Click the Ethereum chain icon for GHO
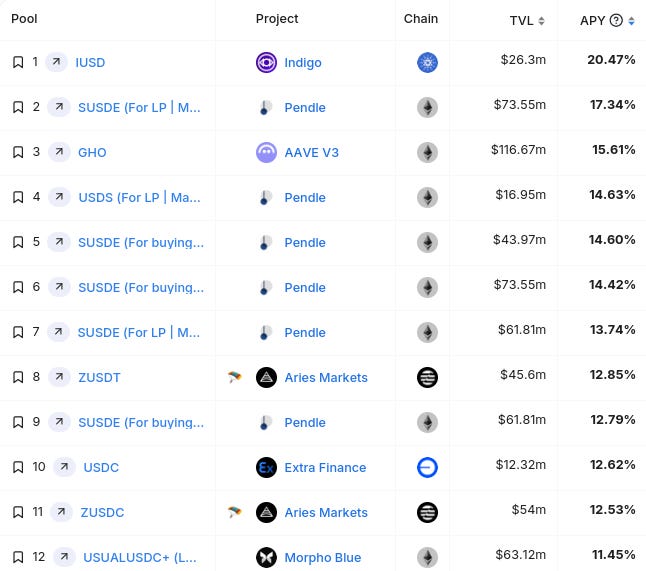 coord(427,152)
